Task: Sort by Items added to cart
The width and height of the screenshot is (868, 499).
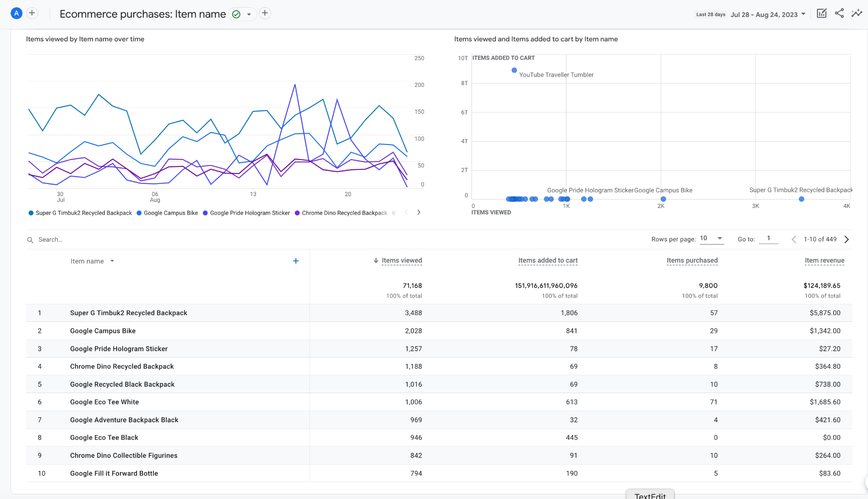Action: pos(548,261)
